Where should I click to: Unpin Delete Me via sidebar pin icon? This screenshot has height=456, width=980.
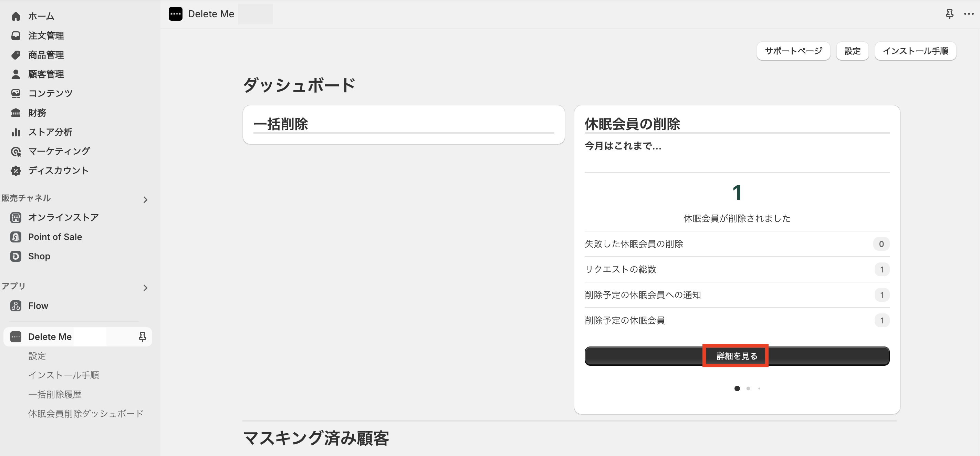click(x=142, y=337)
